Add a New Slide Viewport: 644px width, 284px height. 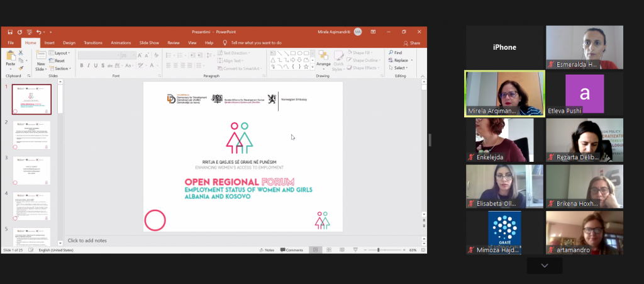tap(41, 60)
